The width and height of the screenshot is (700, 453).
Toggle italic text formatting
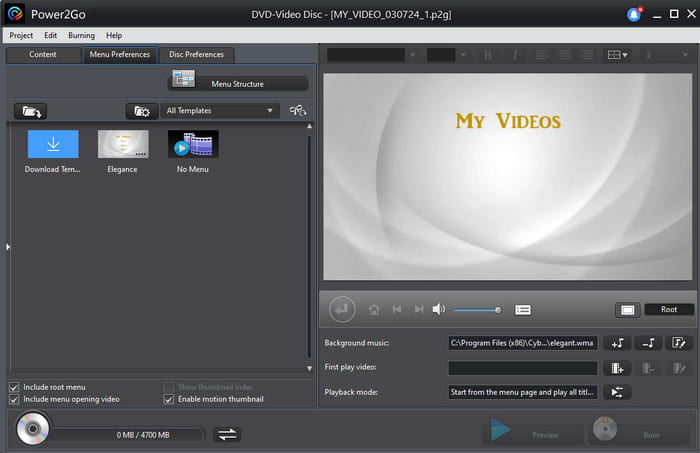point(515,55)
